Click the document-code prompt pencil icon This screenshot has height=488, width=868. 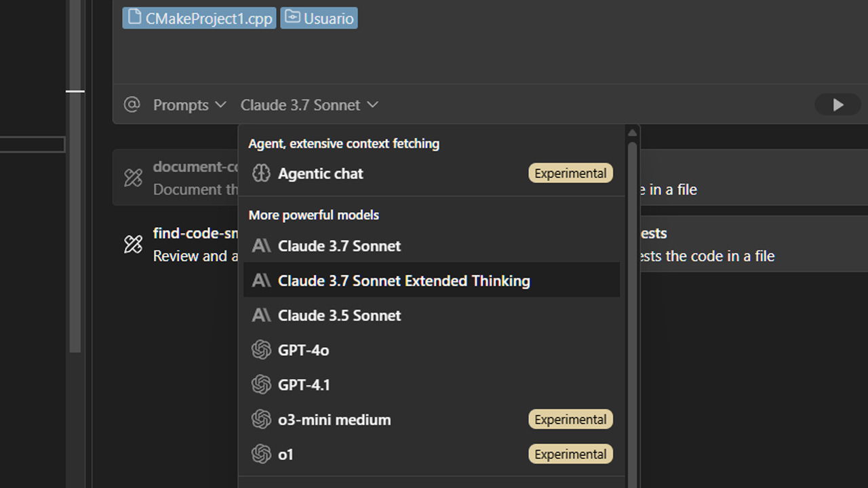pos(134,178)
